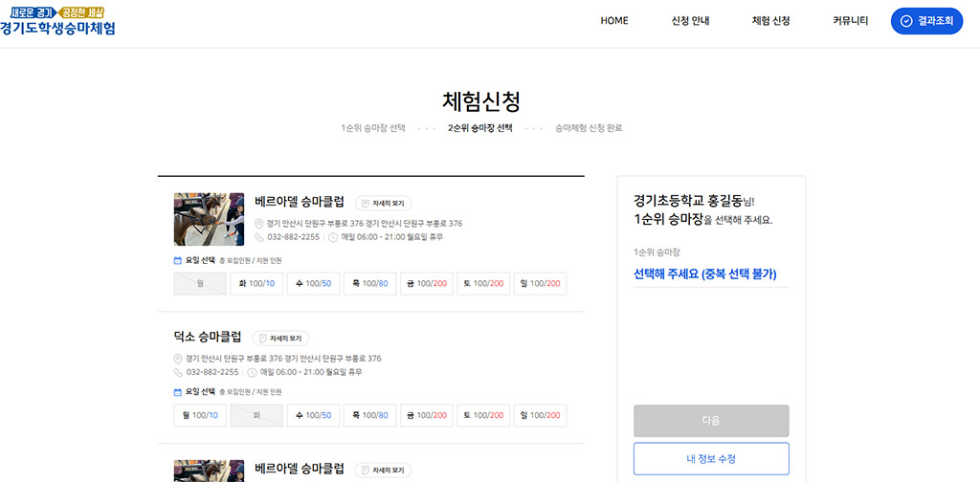Open the 체험 신청 menu item

pos(770,21)
